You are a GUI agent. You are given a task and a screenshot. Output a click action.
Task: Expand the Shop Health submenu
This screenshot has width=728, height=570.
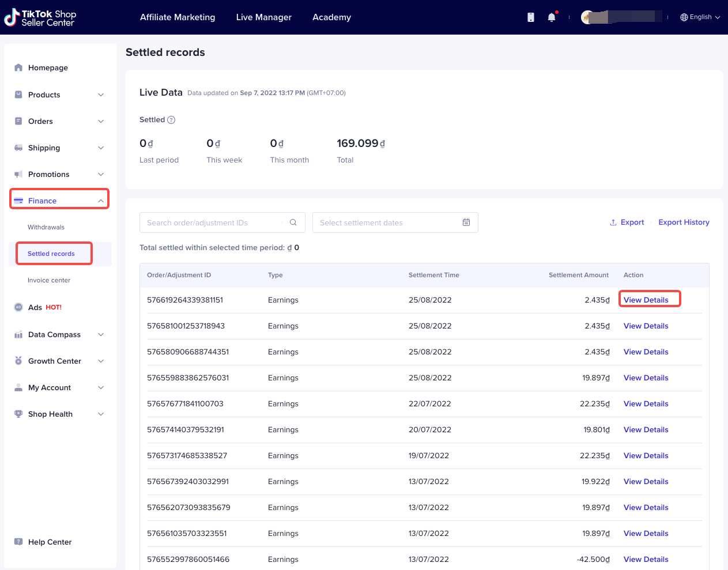pyautogui.click(x=101, y=414)
